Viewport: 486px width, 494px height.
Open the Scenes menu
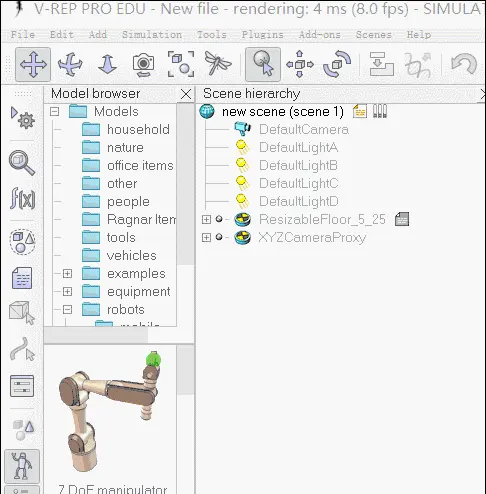tap(373, 35)
